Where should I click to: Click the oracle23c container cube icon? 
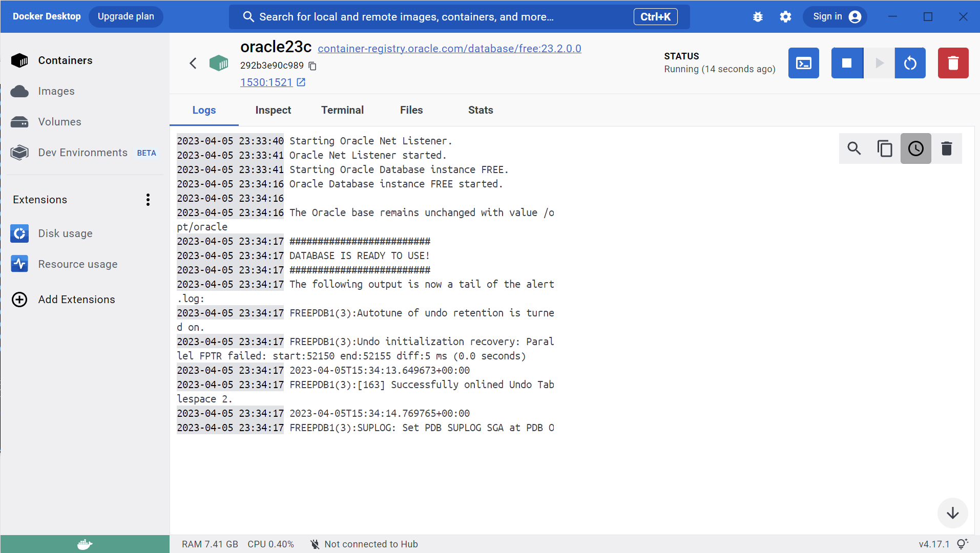click(x=219, y=63)
